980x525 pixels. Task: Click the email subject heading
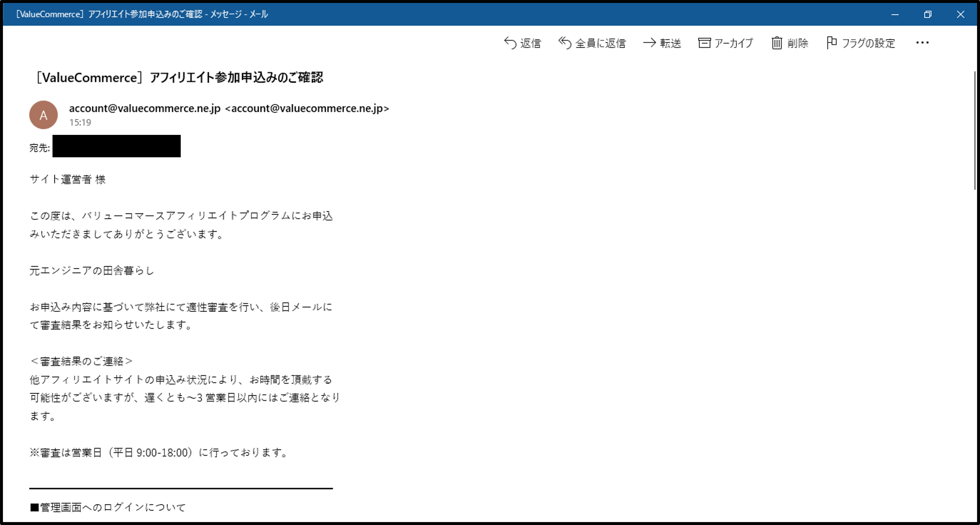179,78
